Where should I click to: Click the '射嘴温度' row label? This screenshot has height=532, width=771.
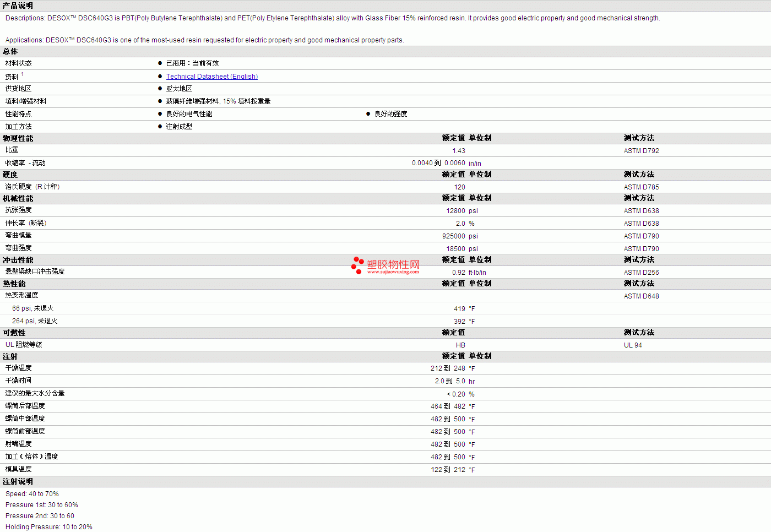click(x=19, y=444)
